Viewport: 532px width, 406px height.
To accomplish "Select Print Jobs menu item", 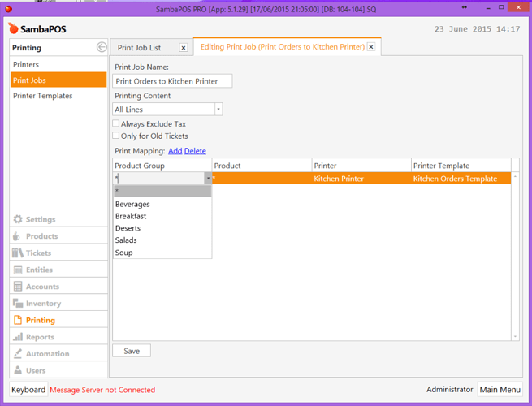I will pos(58,80).
